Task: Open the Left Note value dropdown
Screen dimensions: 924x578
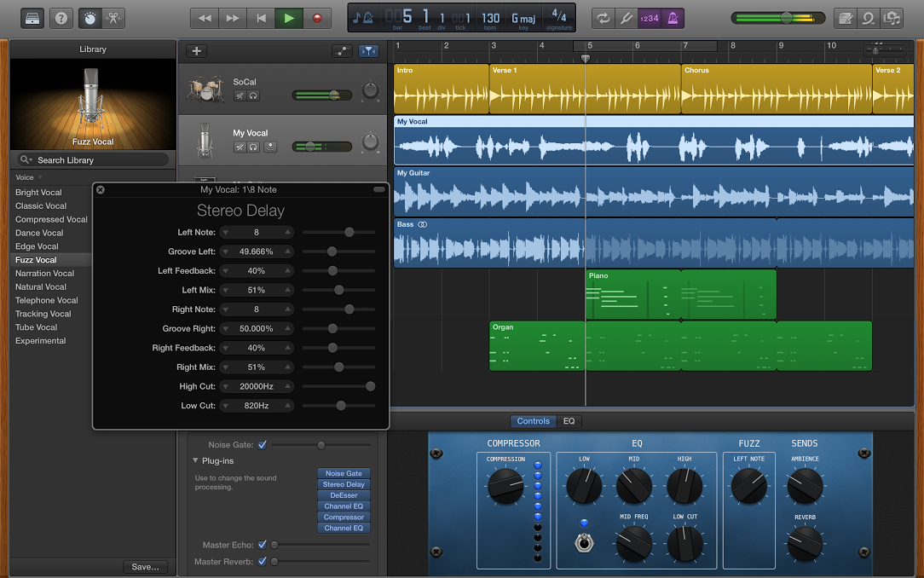Action: [x=257, y=232]
